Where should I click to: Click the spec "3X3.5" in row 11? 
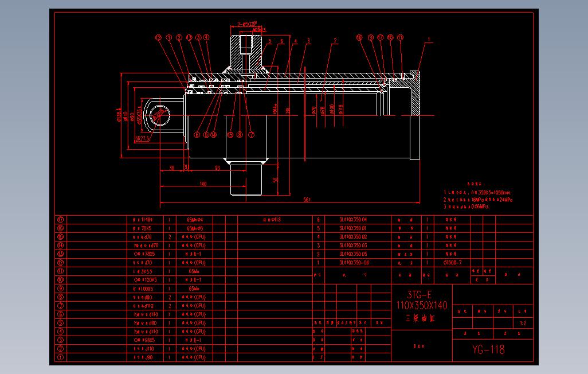pos(147,271)
